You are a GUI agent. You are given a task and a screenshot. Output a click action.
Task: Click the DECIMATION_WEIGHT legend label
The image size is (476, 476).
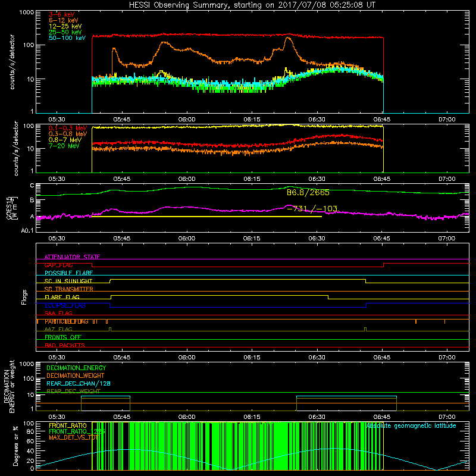point(76,375)
